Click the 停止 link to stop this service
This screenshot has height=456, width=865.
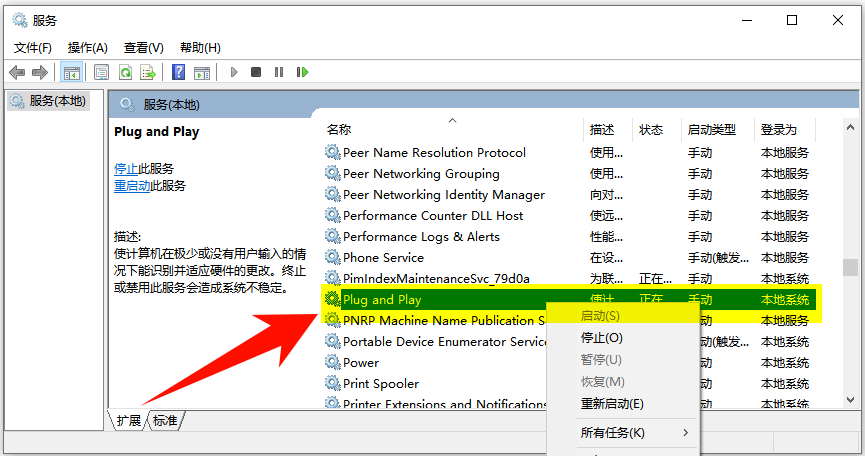(126, 168)
